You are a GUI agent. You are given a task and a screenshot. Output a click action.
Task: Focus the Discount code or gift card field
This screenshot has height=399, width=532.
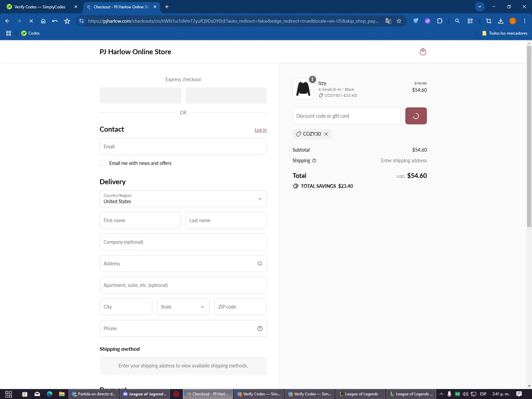[x=347, y=116]
